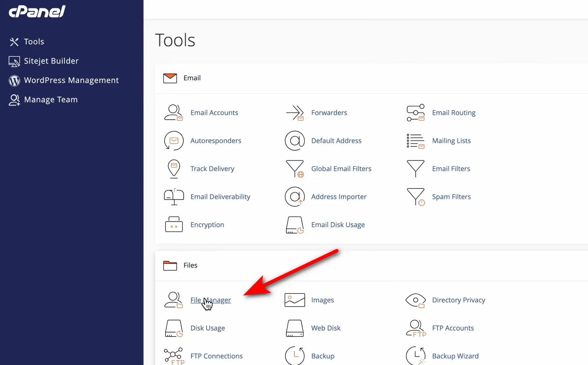The width and height of the screenshot is (588, 365).
Task: Click the FTP Connections network icon
Action: point(173,356)
